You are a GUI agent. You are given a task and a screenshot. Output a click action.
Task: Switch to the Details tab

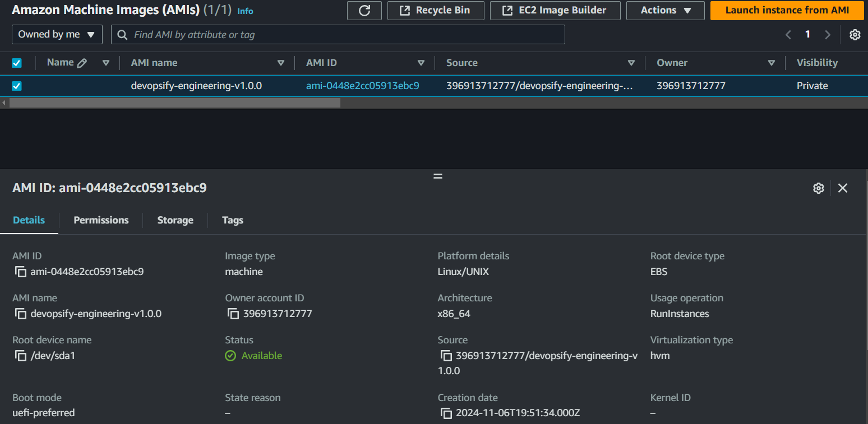pos(29,220)
